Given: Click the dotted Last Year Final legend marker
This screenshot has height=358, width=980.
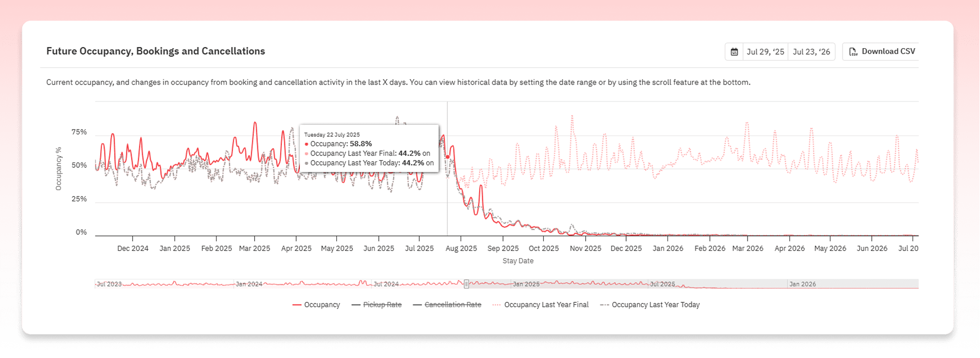Looking at the screenshot, I should pyautogui.click(x=497, y=305).
